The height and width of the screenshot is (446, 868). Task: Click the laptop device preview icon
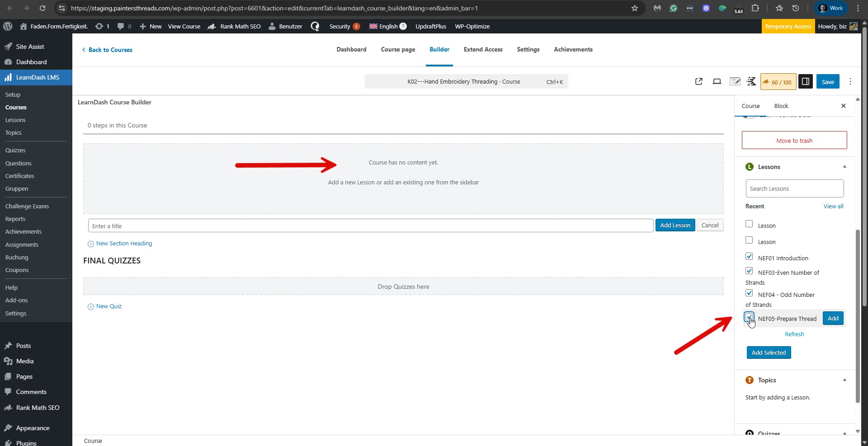click(717, 82)
